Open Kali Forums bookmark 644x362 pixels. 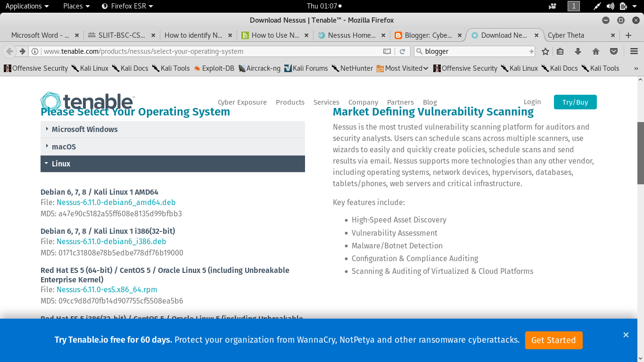(x=306, y=68)
